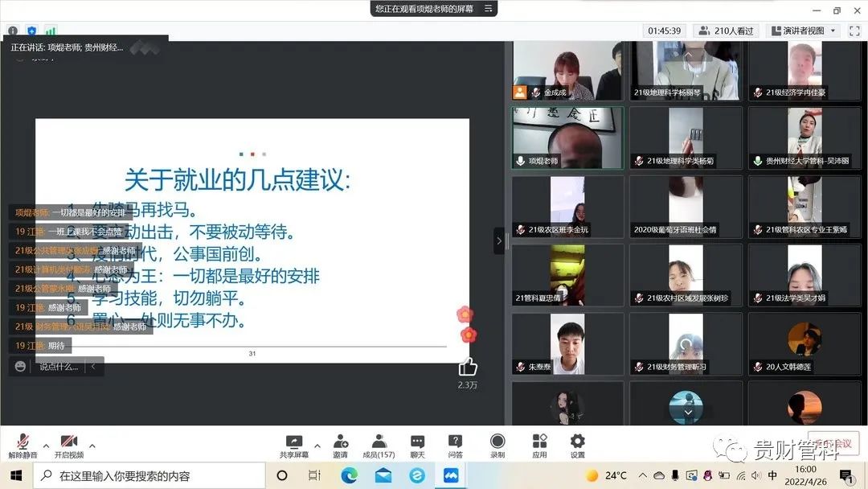The width and height of the screenshot is (868, 489).
Task: Open the 演讲者视图 view dropdown
Action: tap(805, 31)
